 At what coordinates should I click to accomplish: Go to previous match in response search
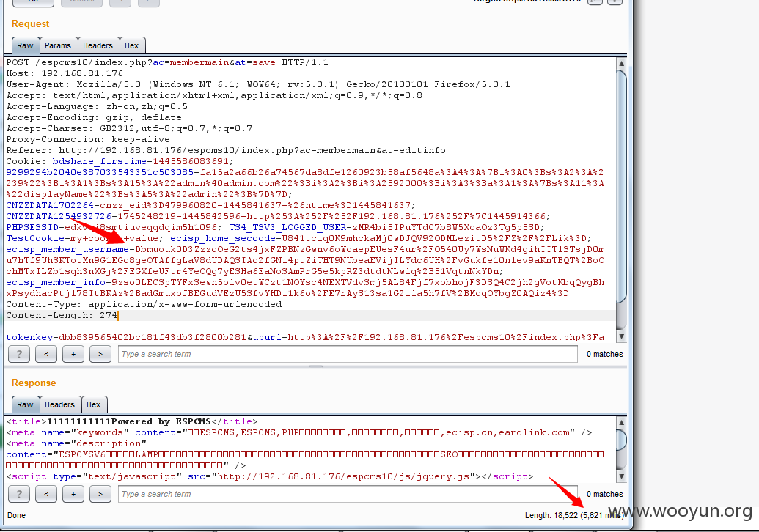[x=46, y=495]
